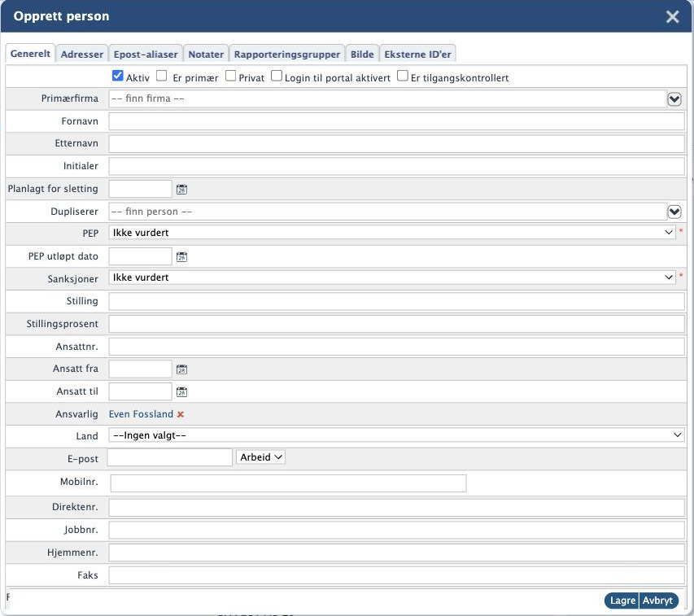Click the Avbryt button
The height and width of the screenshot is (616, 694).
point(658,601)
